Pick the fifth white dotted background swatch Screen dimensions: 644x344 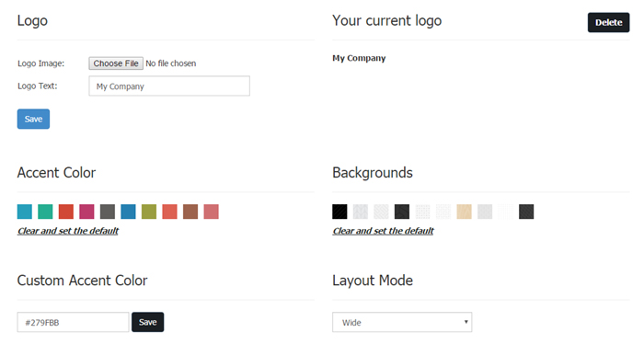tap(422, 212)
